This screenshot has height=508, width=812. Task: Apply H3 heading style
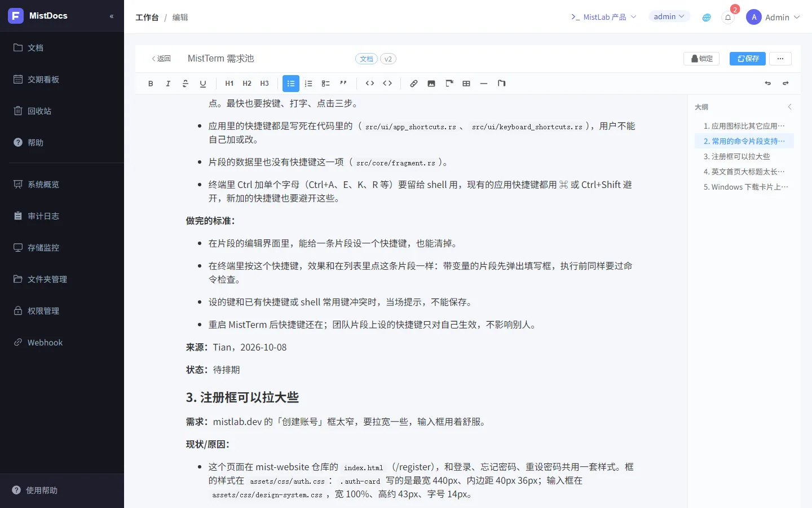click(x=264, y=84)
